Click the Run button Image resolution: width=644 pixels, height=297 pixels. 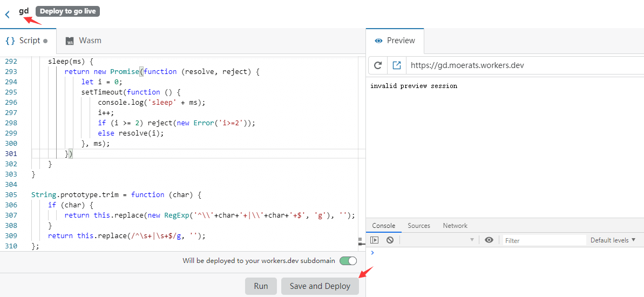261,286
